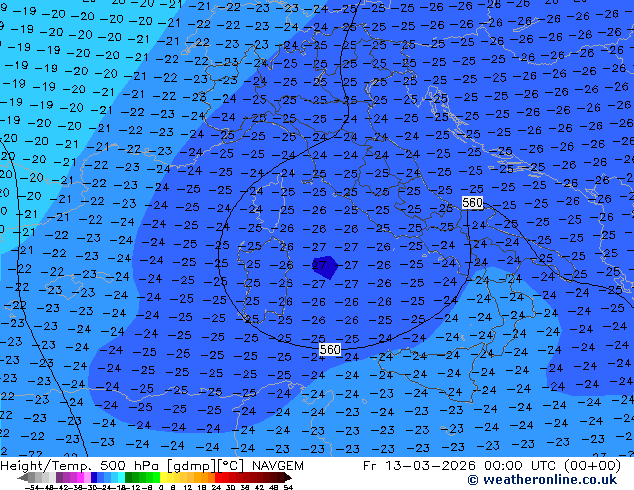Click the 560 contour label below Sardinia

pyautogui.click(x=330, y=349)
